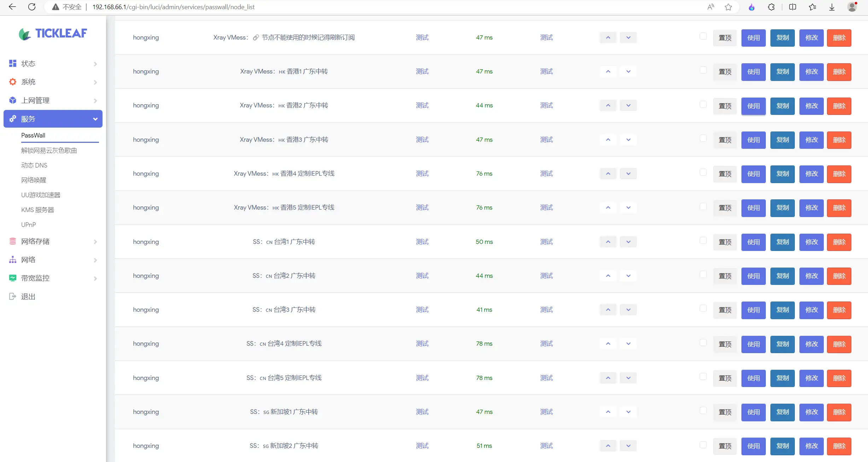Select checkbox for 新加坡1 广东中转 row

(x=703, y=410)
